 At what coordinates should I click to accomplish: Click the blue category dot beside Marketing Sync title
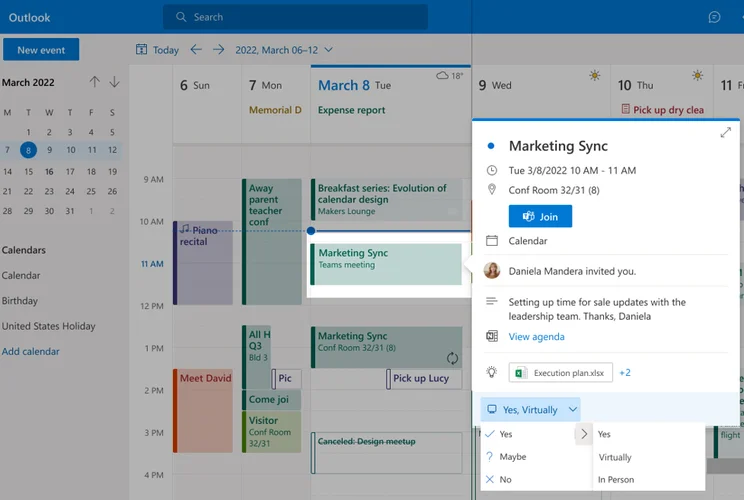pyautogui.click(x=491, y=146)
